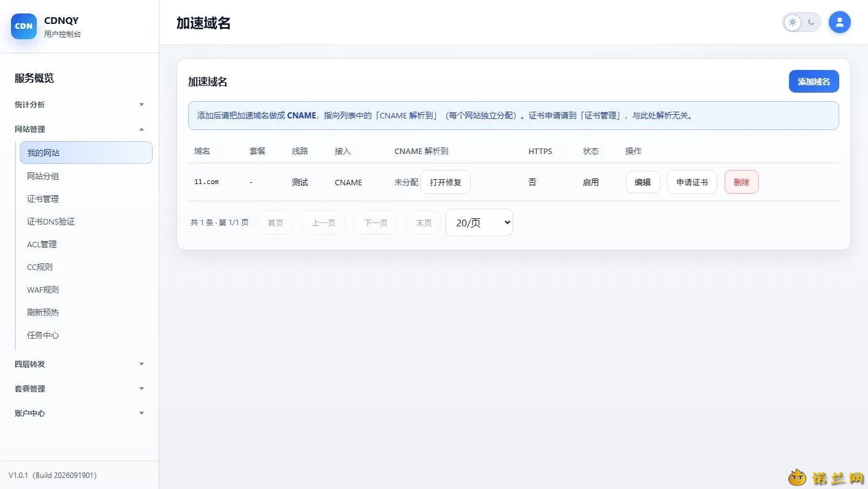
Task: Click the 下一页 pagination button
Action: [375, 223]
